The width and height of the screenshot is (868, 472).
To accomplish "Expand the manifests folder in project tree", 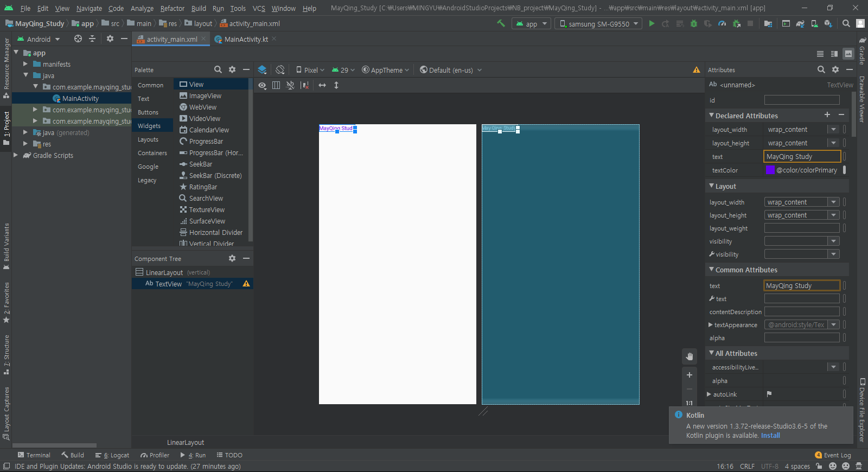I will tap(25, 64).
